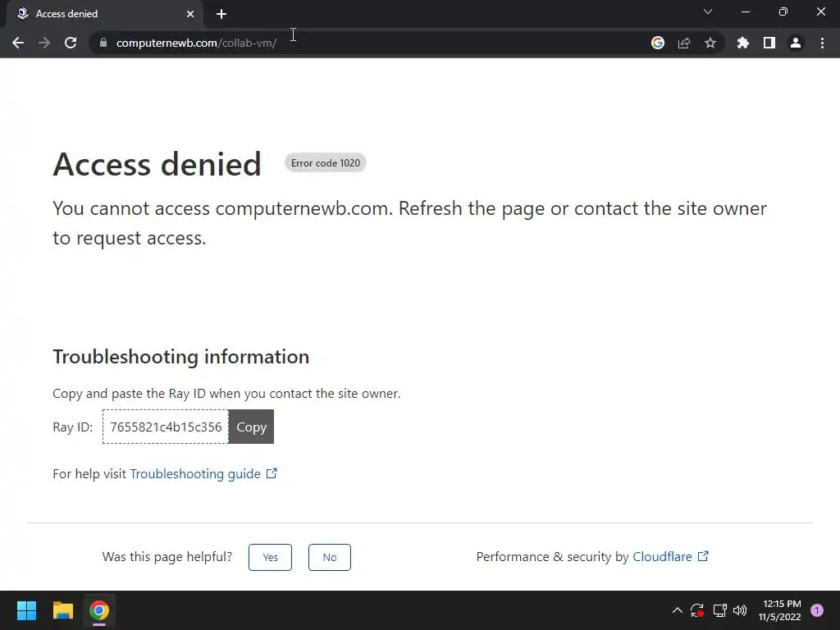Restore down the Chrome window
This screenshot has width=840, height=630.
pos(783,11)
